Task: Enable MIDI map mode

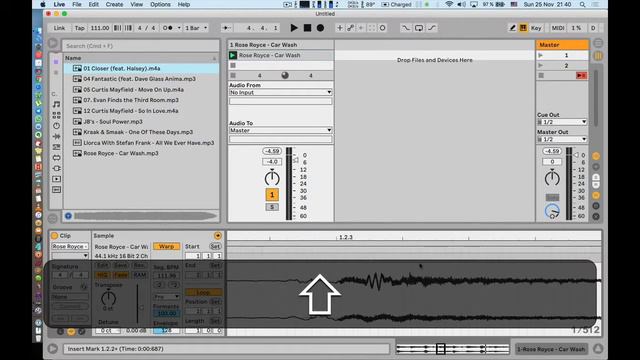Action: pos(558,28)
